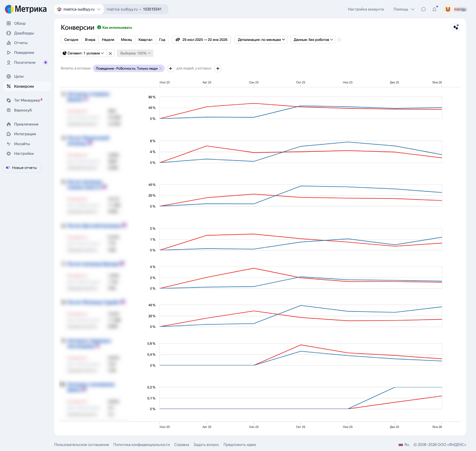Go to Цели in the sidebar
The width and height of the screenshot is (476, 451).
(19, 77)
